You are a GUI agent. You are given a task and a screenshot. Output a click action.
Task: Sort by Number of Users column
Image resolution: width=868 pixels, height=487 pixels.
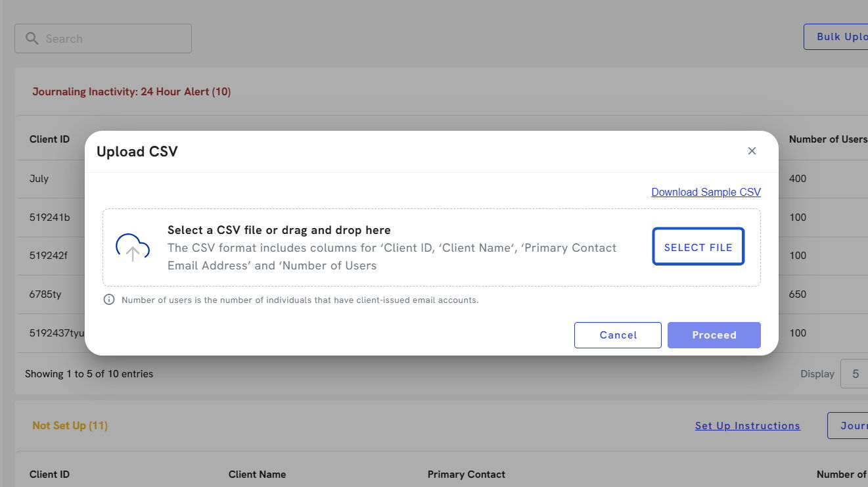(x=827, y=139)
